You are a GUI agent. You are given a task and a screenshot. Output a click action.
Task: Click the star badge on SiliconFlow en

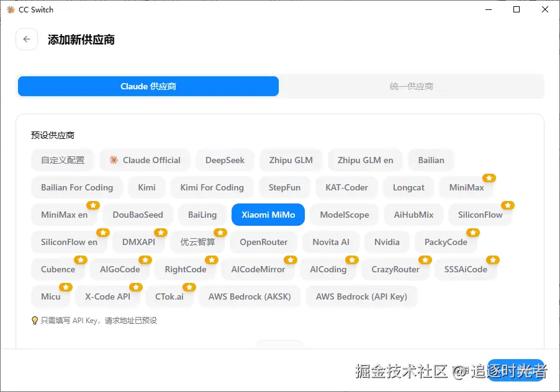[103, 233]
